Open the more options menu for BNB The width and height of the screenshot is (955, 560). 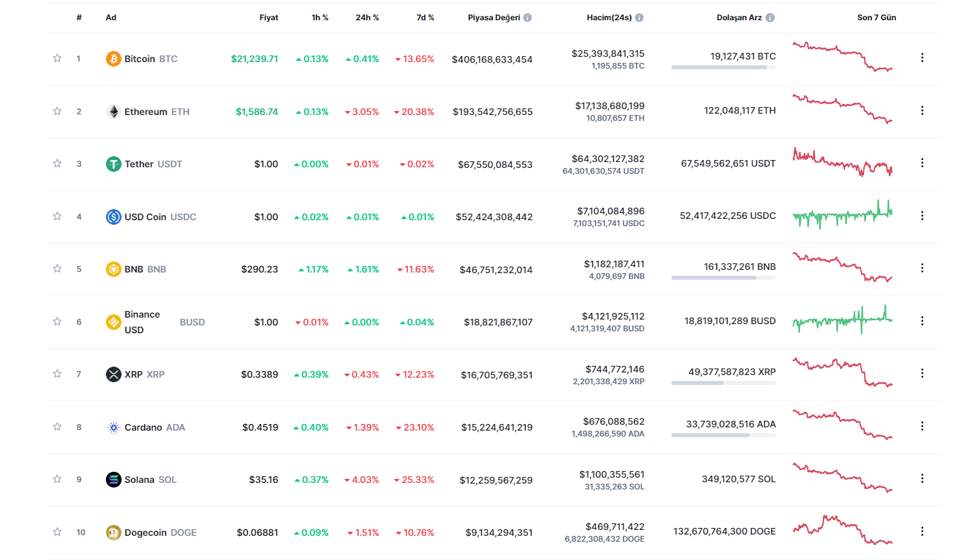point(922,268)
